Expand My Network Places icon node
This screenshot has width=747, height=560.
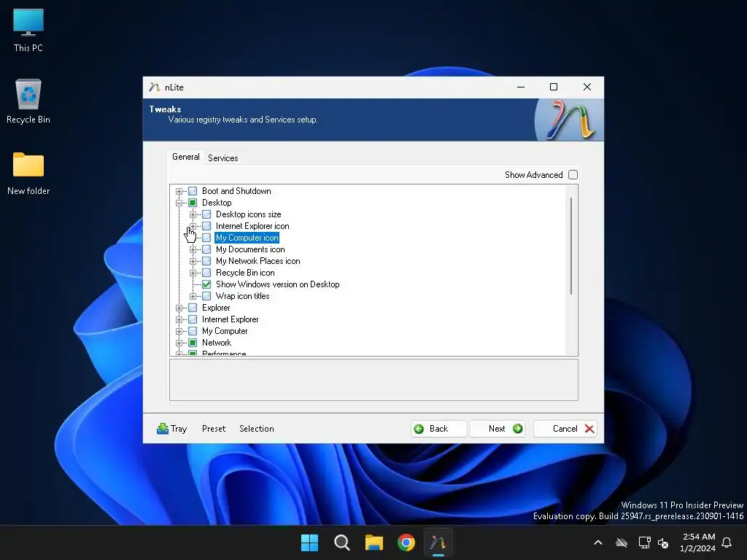tap(193, 262)
